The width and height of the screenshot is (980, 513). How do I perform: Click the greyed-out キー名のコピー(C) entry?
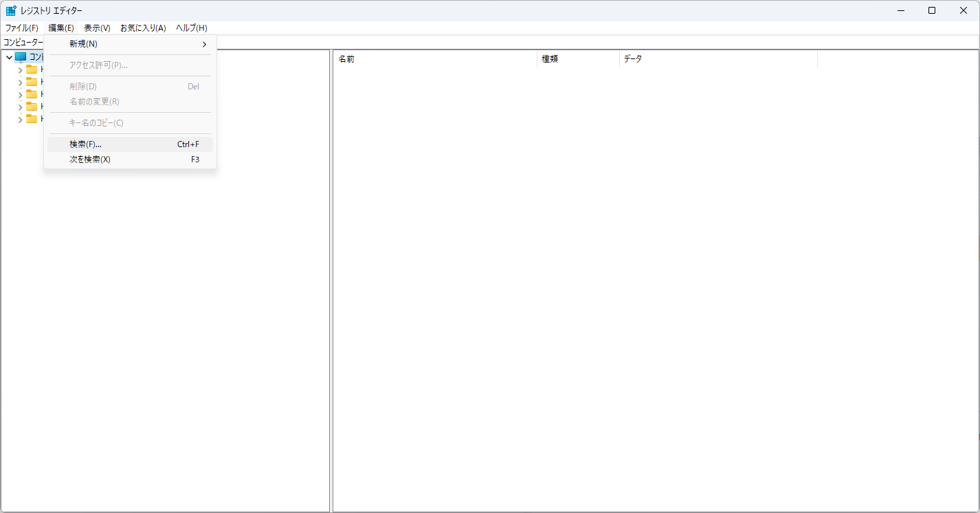click(130, 123)
